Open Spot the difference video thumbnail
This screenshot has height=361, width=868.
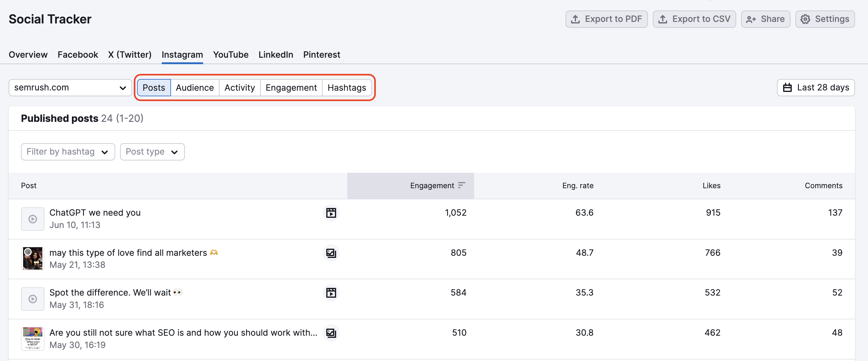click(33, 299)
